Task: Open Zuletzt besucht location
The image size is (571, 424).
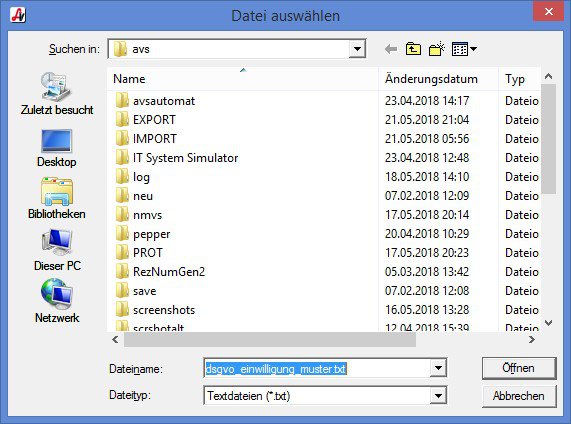Action: pyautogui.click(x=57, y=93)
